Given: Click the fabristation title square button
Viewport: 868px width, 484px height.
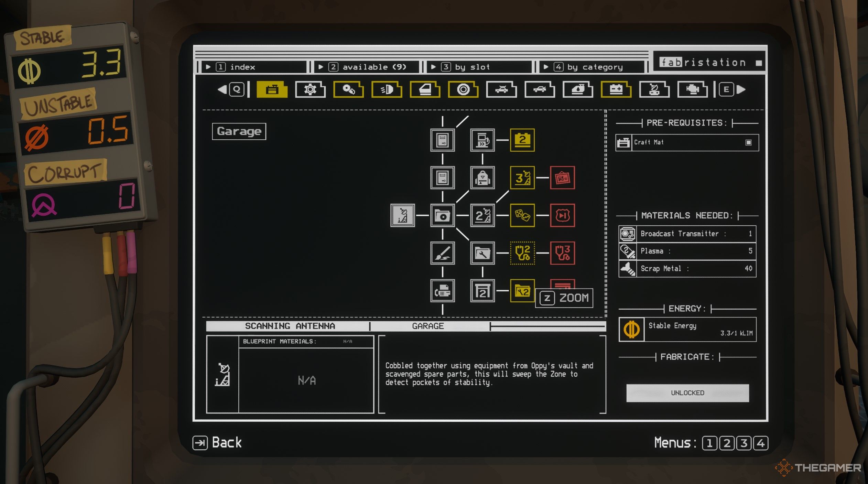Looking at the screenshot, I should click(759, 63).
